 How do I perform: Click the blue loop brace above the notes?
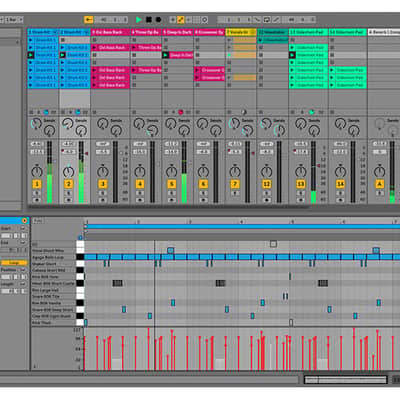(x=242, y=227)
